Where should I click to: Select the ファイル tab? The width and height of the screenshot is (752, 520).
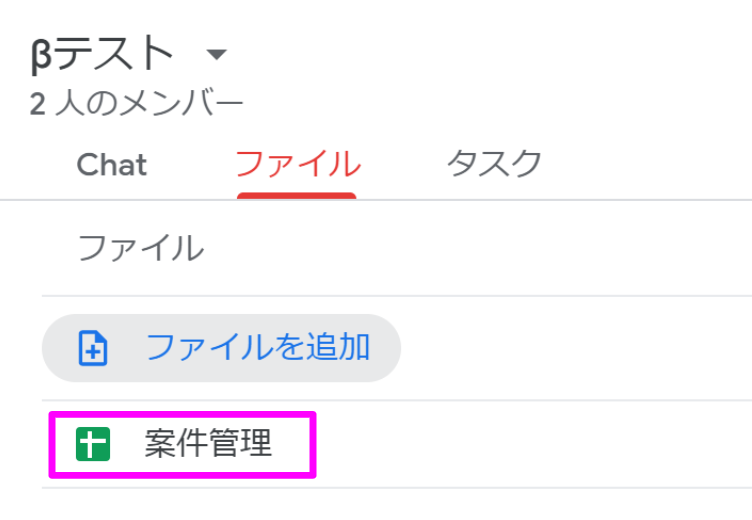pyautogui.click(x=297, y=164)
